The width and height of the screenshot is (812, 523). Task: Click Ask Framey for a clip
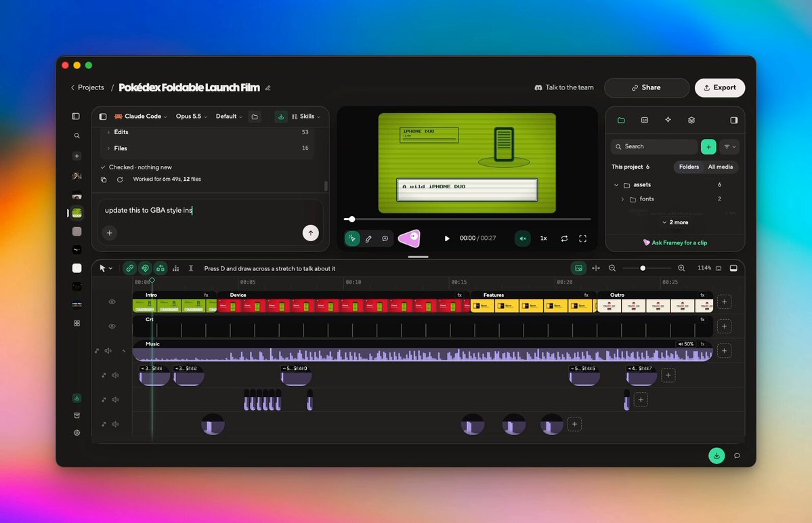675,243
